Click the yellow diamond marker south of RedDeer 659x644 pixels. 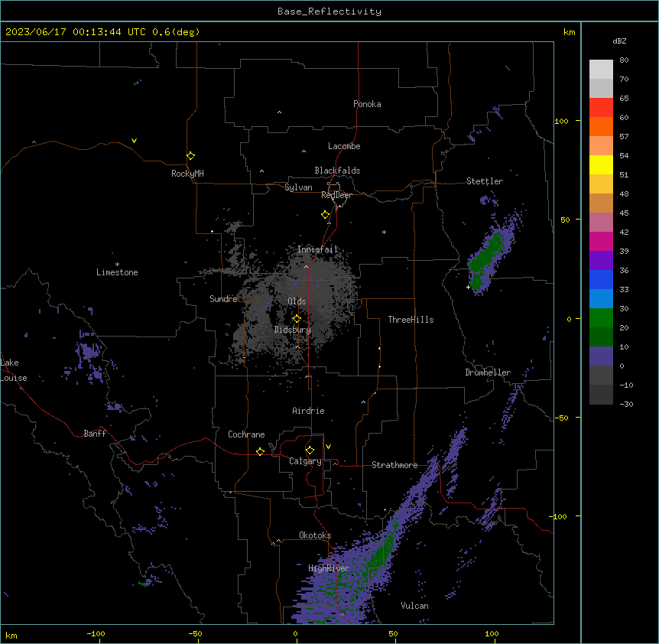pyautogui.click(x=325, y=215)
